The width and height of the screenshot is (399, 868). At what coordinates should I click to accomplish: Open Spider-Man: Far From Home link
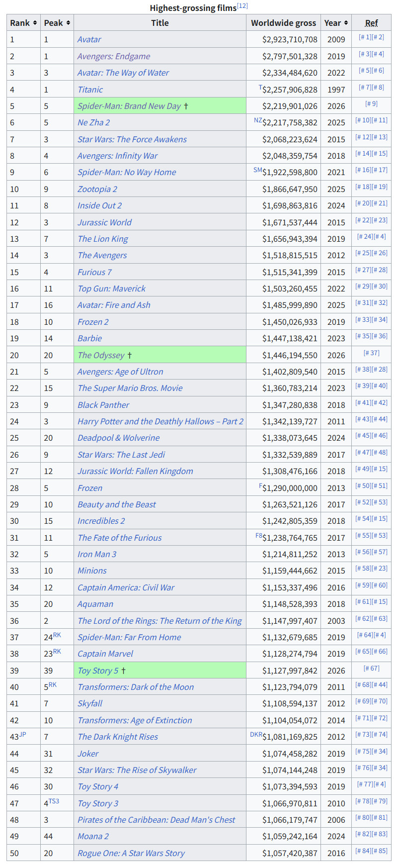(129, 637)
